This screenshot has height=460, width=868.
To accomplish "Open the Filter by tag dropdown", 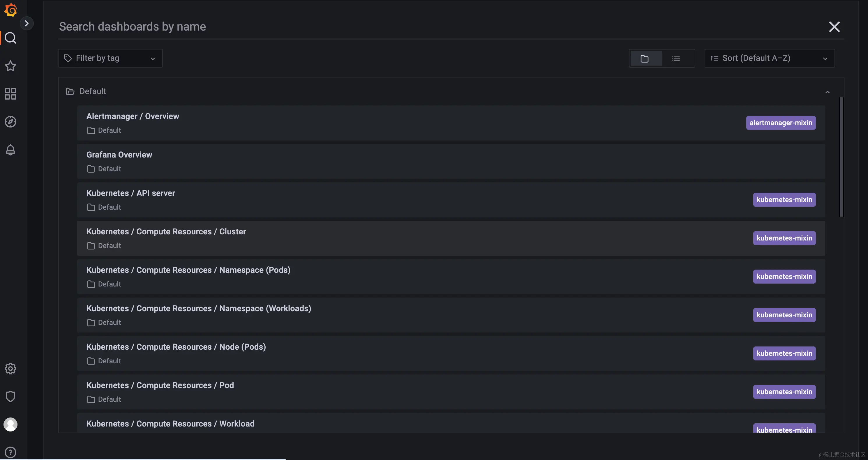I will click(x=110, y=58).
